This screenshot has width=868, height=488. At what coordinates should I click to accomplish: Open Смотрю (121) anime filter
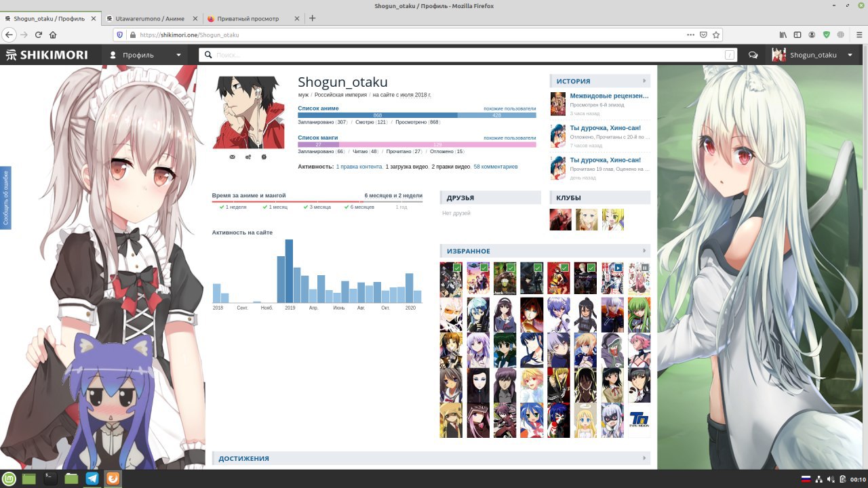pos(371,123)
